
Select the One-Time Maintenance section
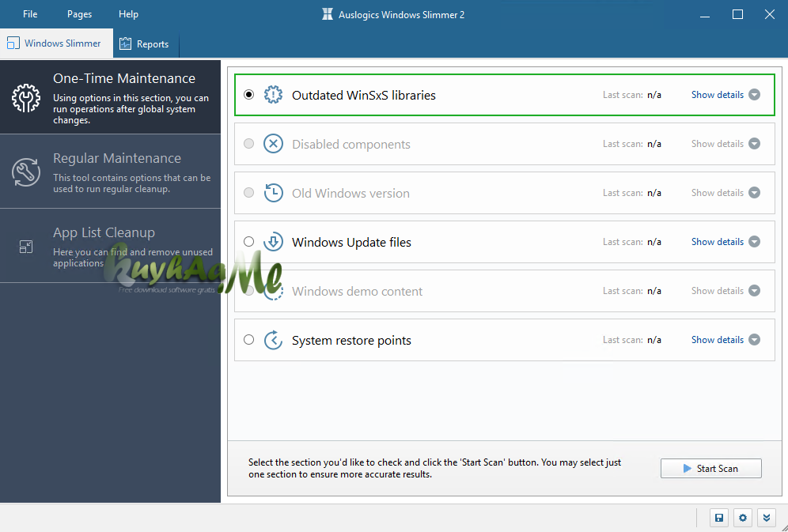click(x=111, y=97)
